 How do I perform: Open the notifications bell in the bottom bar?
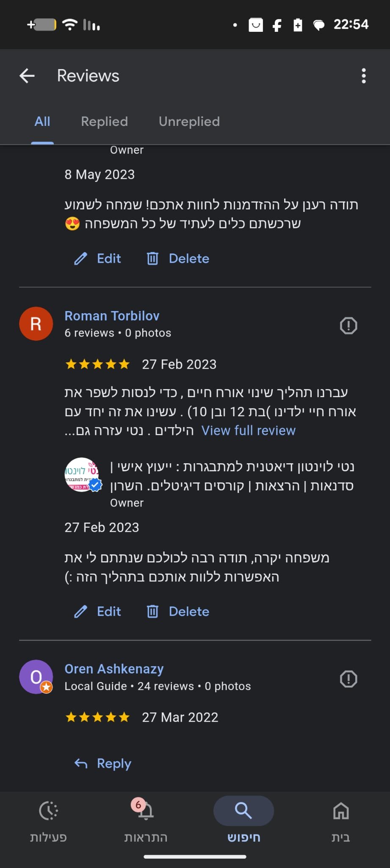pos(146,811)
